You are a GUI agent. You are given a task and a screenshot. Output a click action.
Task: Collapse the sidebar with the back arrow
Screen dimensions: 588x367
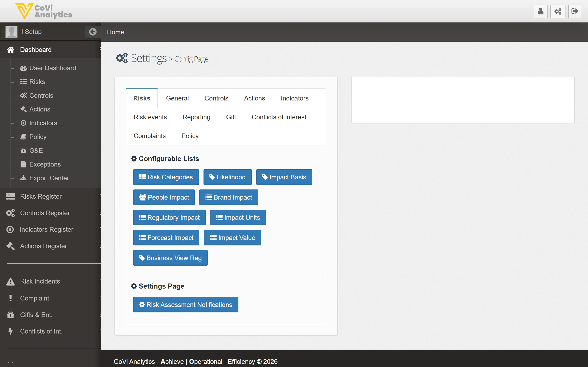[93, 32]
